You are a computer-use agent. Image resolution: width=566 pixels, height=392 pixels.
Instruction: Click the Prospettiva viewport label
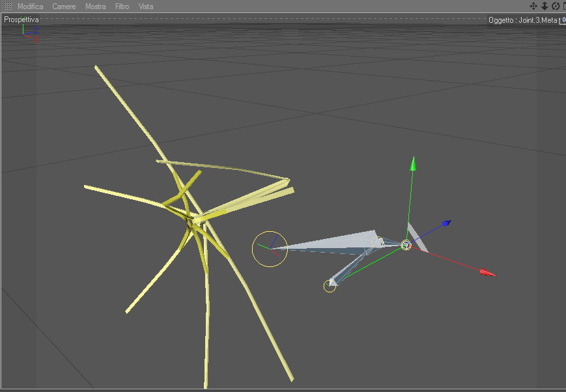tap(21, 20)
